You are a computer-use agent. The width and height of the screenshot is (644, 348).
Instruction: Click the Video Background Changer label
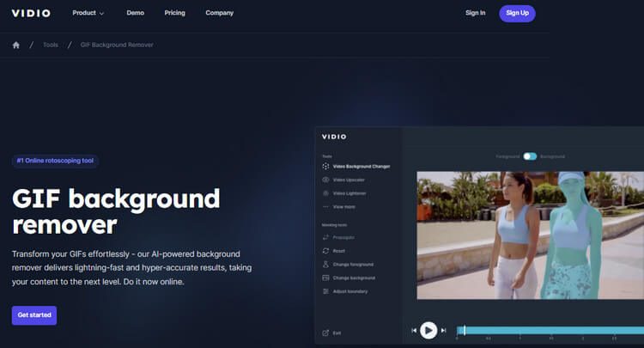[361, 167]
